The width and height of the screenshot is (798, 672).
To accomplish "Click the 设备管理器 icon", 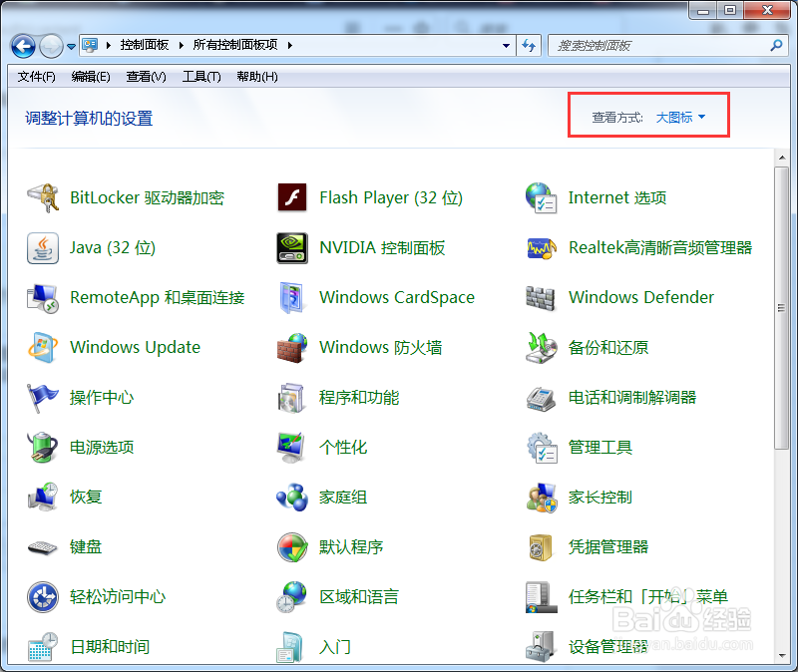I will click(x=540, y=647).
